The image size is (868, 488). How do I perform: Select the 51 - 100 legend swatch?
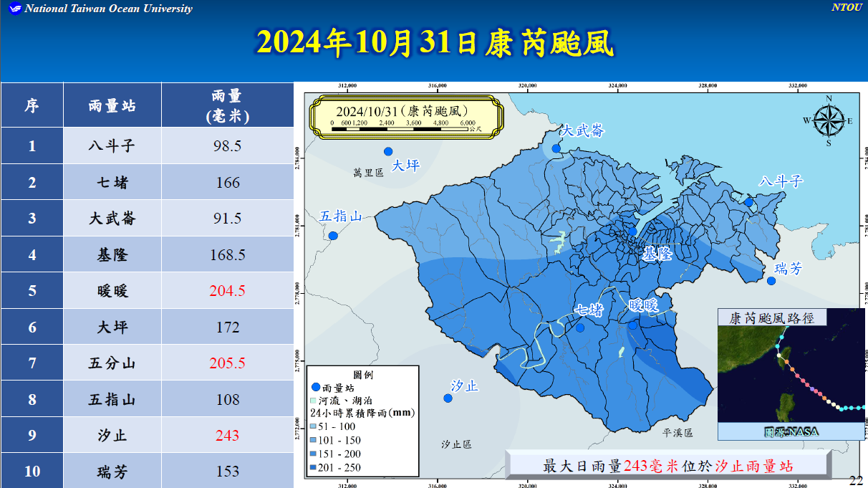click(314, 427)
